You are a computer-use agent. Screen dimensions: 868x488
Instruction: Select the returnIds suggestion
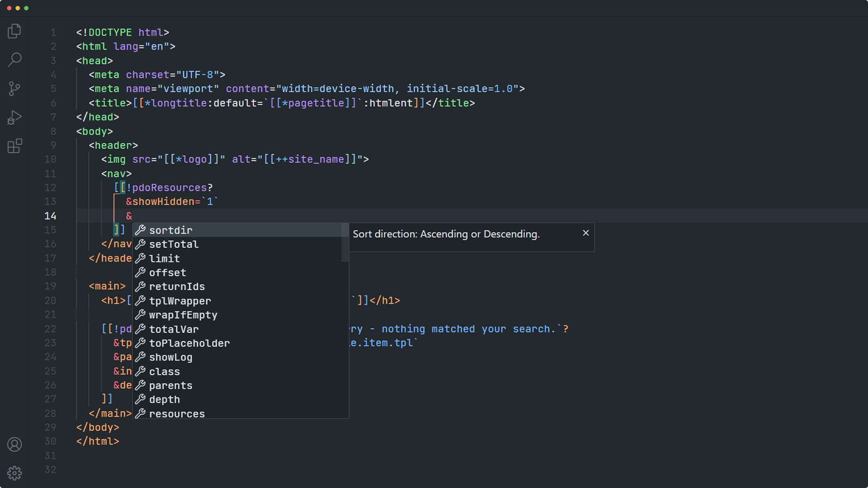[177, 287]
